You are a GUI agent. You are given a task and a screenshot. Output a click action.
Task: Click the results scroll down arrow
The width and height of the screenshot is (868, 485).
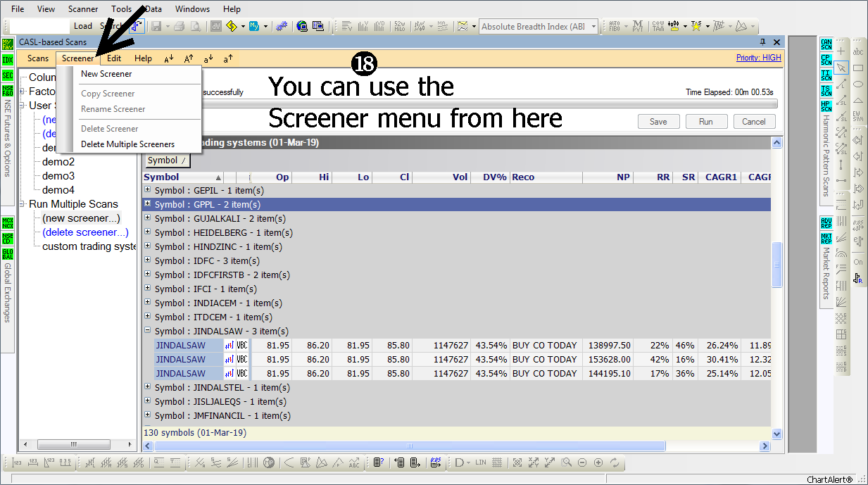tap(777, 434)
